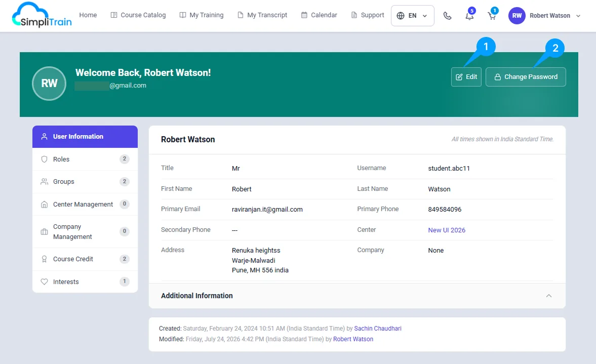Click the Interests count badge 1
Screen dimensions: 596x364
pos(124,281)
